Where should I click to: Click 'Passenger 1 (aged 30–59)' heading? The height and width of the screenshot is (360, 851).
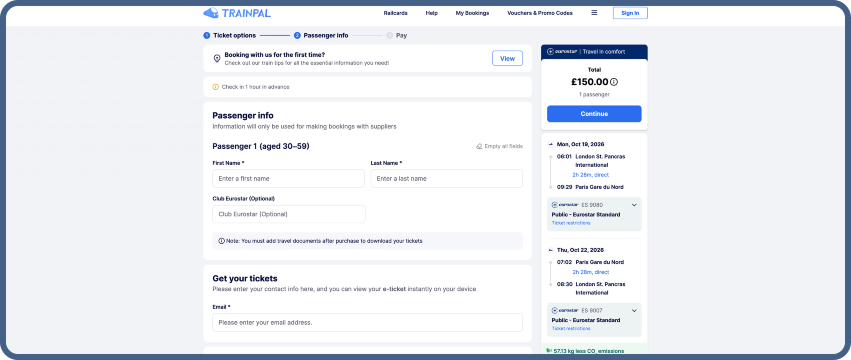point(261,146)
